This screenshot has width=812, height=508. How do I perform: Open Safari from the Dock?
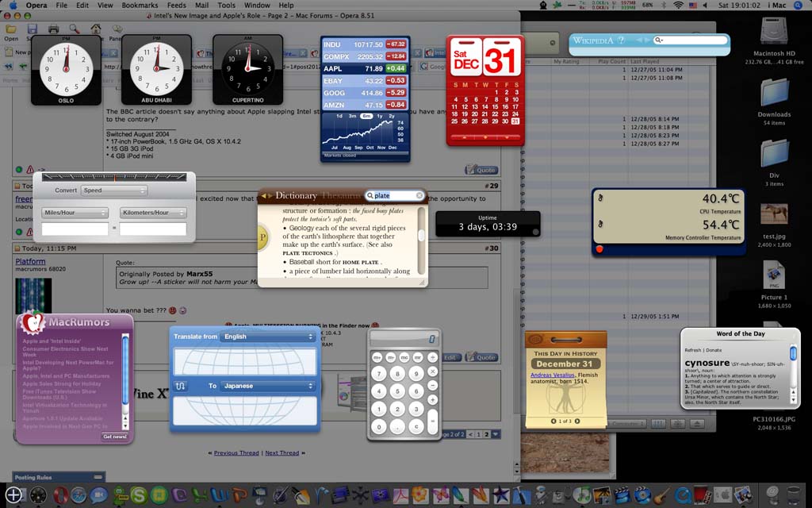pyautogui.click(x=78, y=495)
